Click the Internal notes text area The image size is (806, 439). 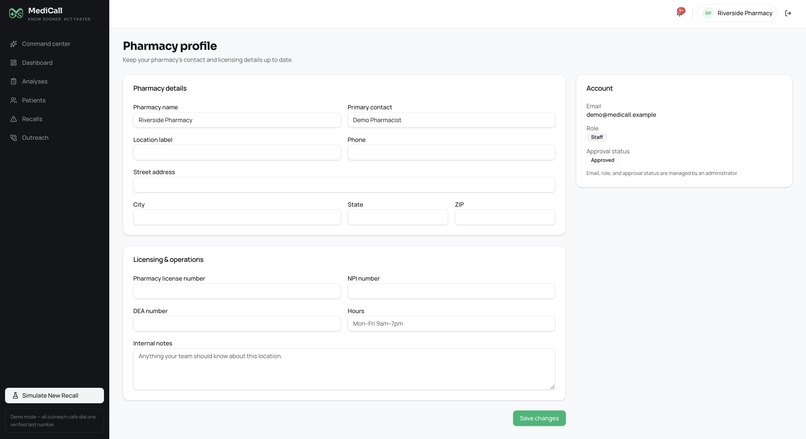344,369
